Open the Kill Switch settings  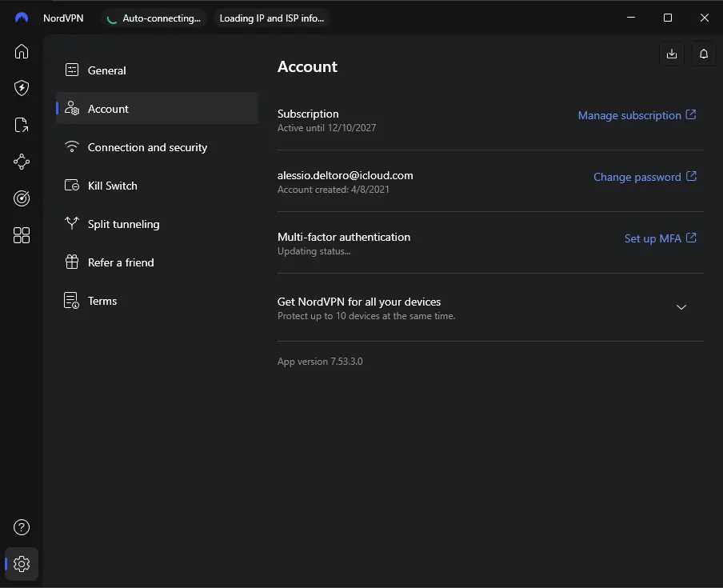click(157, 186)
